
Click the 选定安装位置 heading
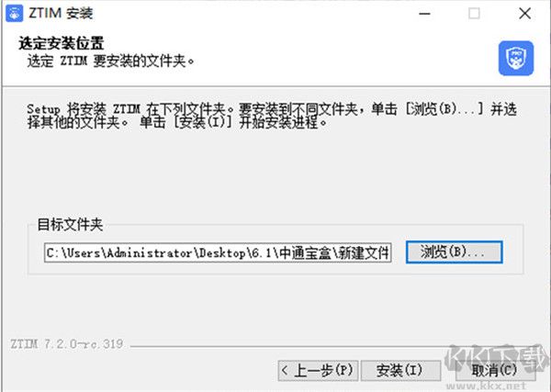[62, 43]
